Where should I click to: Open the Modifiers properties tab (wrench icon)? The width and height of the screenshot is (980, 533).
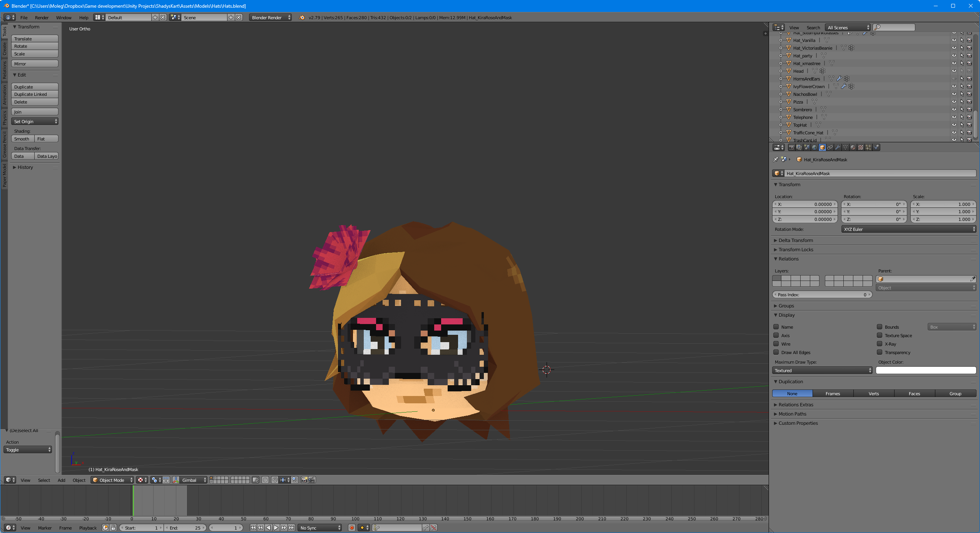pyautogui.click(x=838, y=147)
